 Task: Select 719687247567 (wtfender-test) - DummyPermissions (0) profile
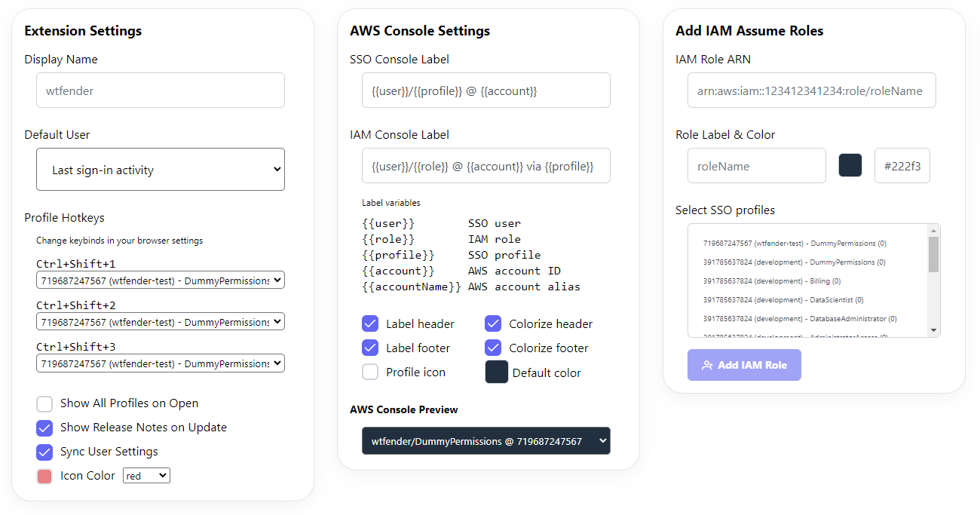point(795,244)
